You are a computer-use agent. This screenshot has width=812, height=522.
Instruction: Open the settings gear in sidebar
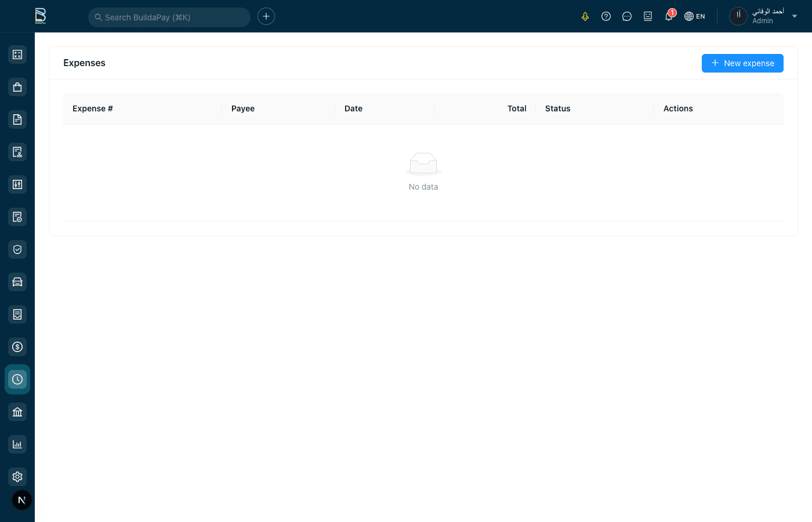[x=17, y=477]
